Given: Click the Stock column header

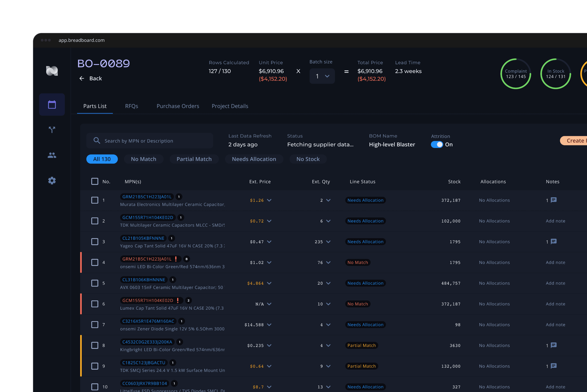Looking at the screenshot, I should pyautogui.click(x=454, y=182).
